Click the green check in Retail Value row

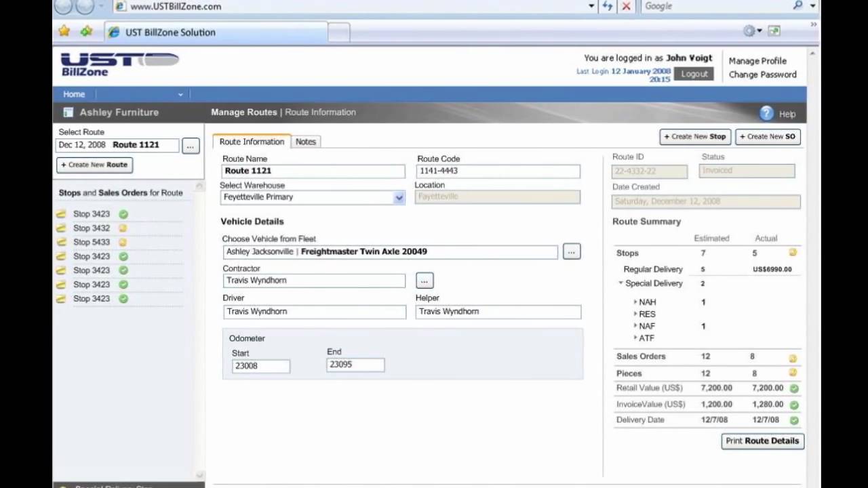click(794, 389)
